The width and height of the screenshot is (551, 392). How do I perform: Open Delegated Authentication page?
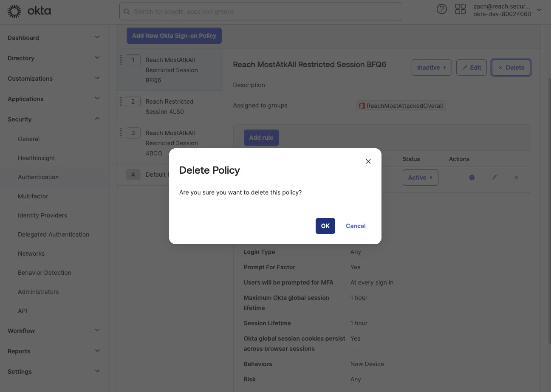(x=54, y=234)
